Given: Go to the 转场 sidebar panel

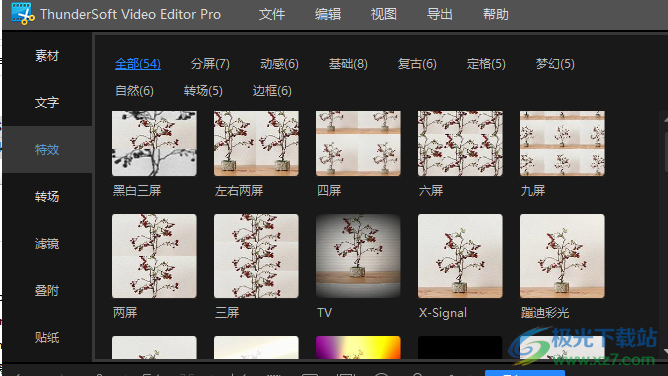Looking at the screenshot, I should click(47, 197).
